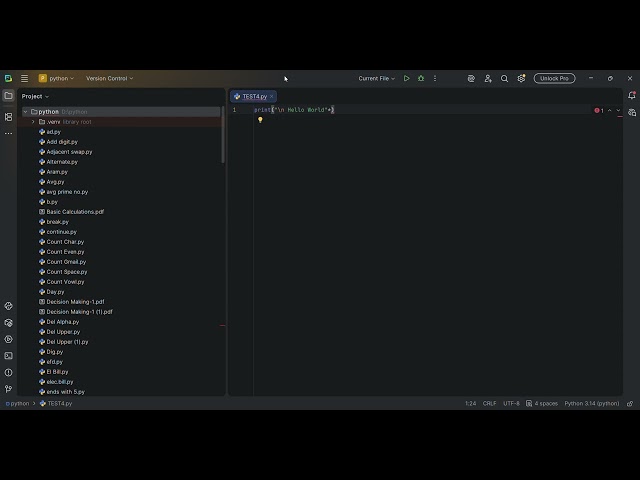This screenshot has width=640, height=480.
Task: Collapse the python root folder
Action: click(x=25, y=111)
